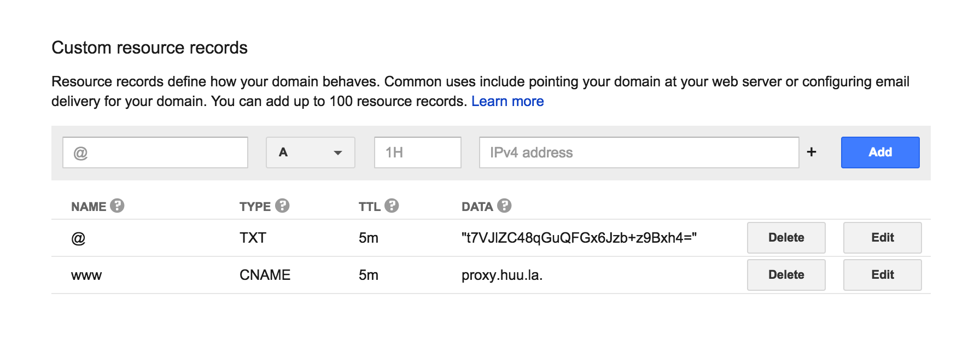The image size is (980, 340).
Task: Click the TXT data value string
Action: 579,238
